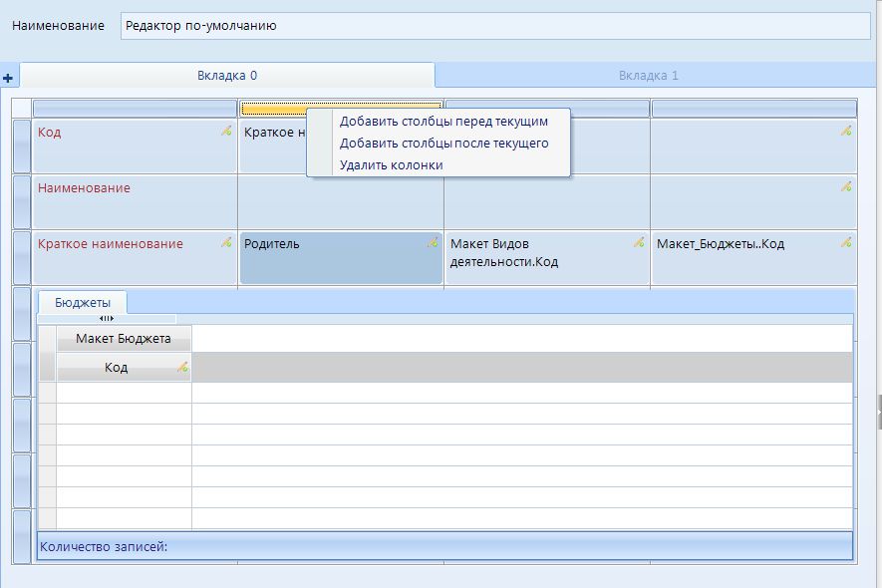Choose Добавить столбцы перед текущим
The height and width of the screenshot is (588, 882).
tap(443, 122)
